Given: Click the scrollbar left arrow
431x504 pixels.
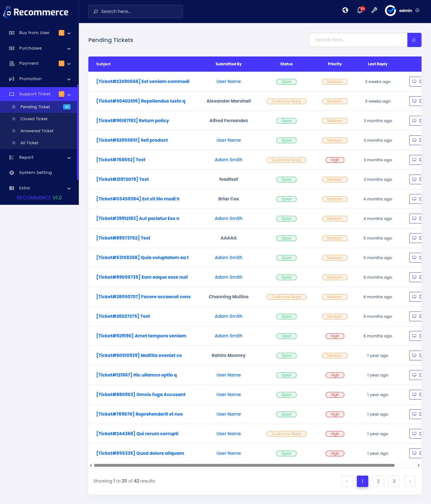Looking at the screenshot, I should coord(91,465).
